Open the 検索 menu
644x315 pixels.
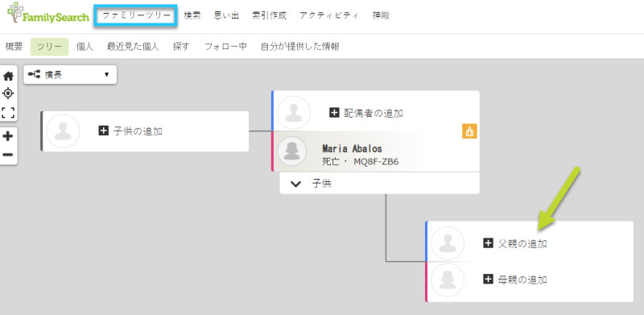[x=192, y=15]
